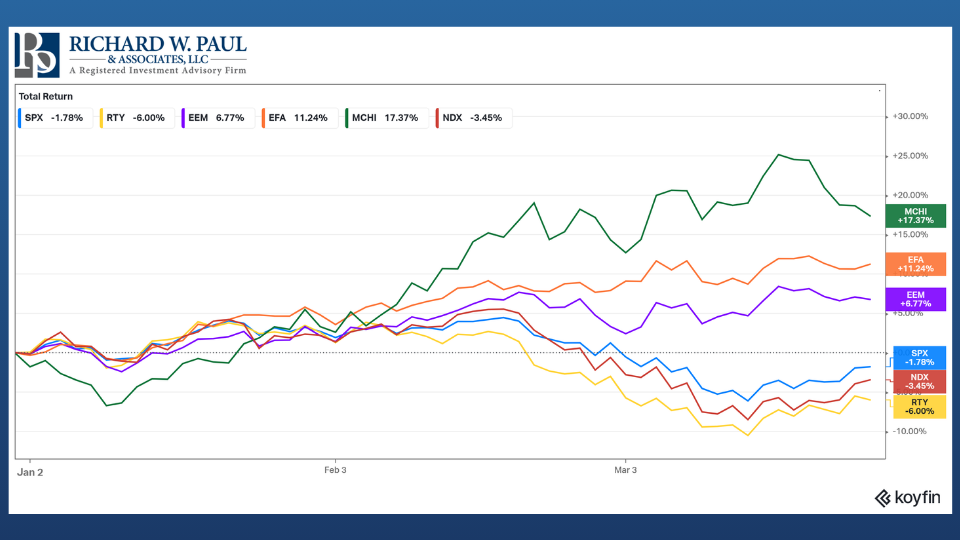Click the red NDX -3.45% end label
This screenshot has height=540, width=960.
pos(917,381)
